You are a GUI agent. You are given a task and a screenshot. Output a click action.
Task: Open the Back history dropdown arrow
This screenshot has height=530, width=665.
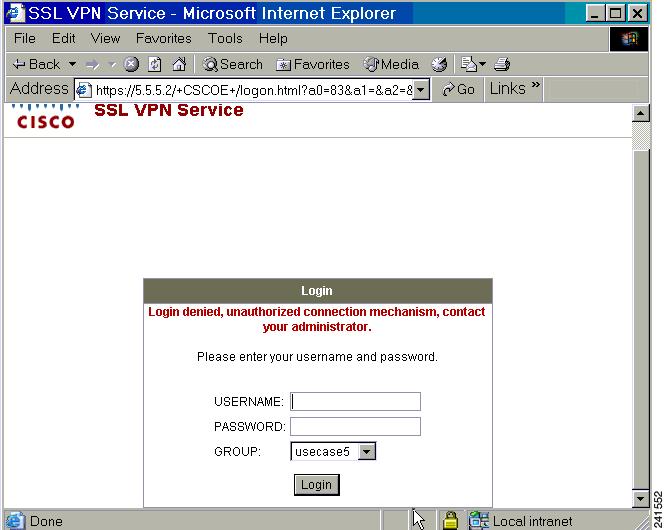tap(73, 64)
